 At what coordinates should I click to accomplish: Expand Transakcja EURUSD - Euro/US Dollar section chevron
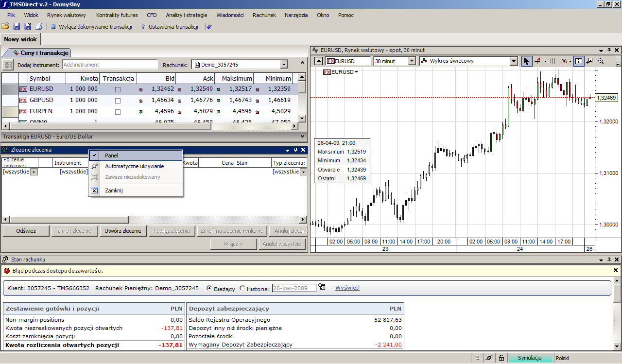coord(302,137)
